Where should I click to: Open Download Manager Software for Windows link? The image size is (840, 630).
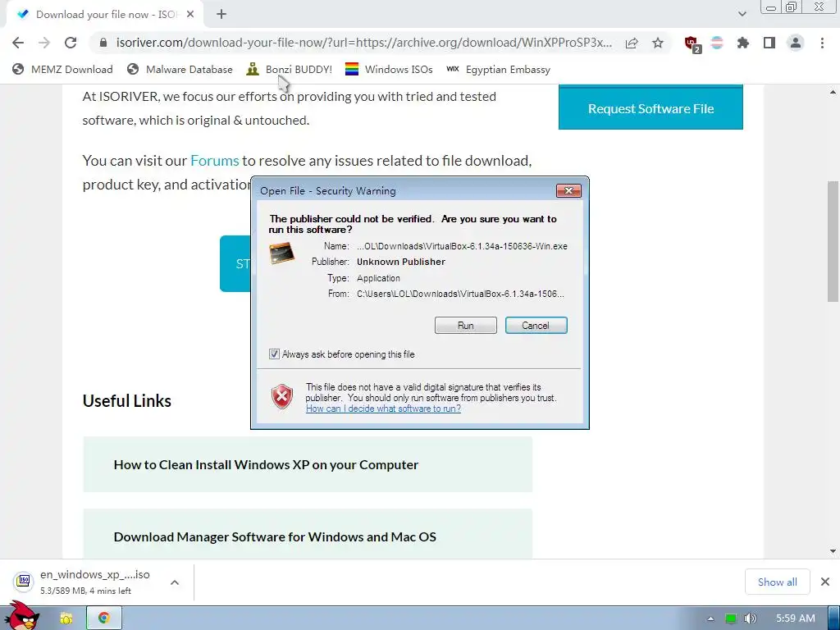click(308, 535)
